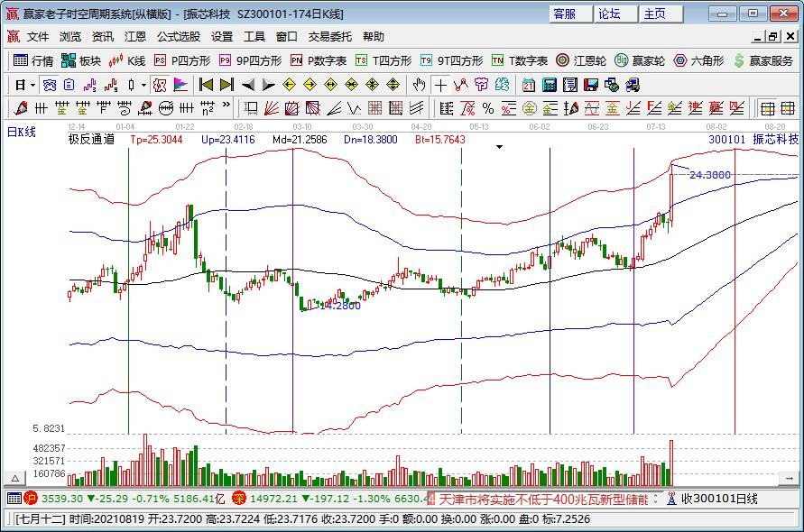Open the T四方形 tool

click(x=384, y=61)
